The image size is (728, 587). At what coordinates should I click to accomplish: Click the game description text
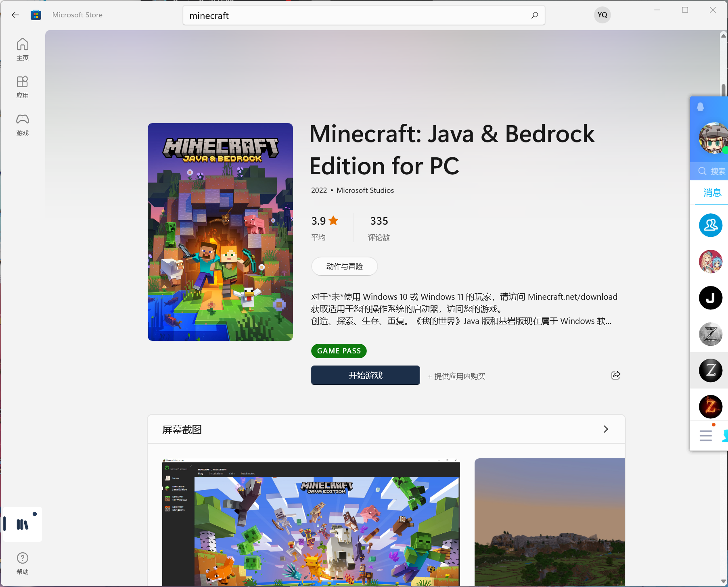point(464,309)
